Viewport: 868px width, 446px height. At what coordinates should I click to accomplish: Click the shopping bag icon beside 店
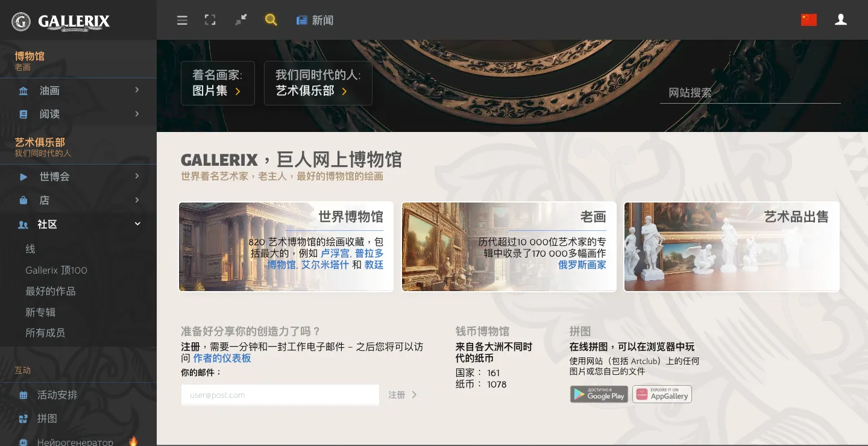[x=24, y=200]
